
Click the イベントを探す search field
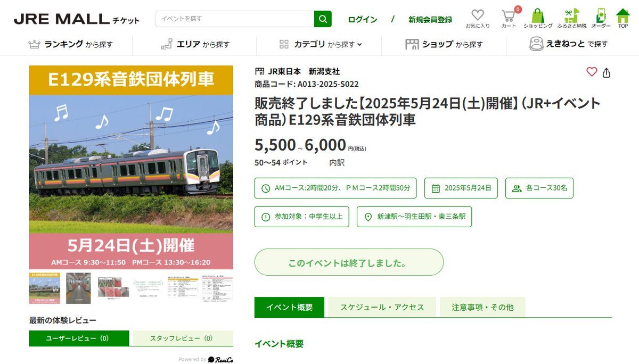coord(235,19)
